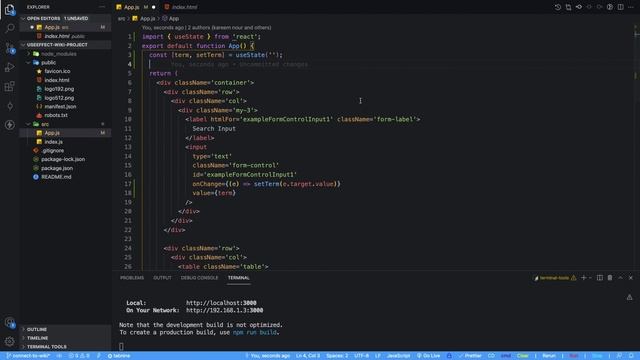Open Explorer panel more actions ellipsis
The height and width of the screenshot is (360, 640).
pyautogui.click(x=102, y=7)
